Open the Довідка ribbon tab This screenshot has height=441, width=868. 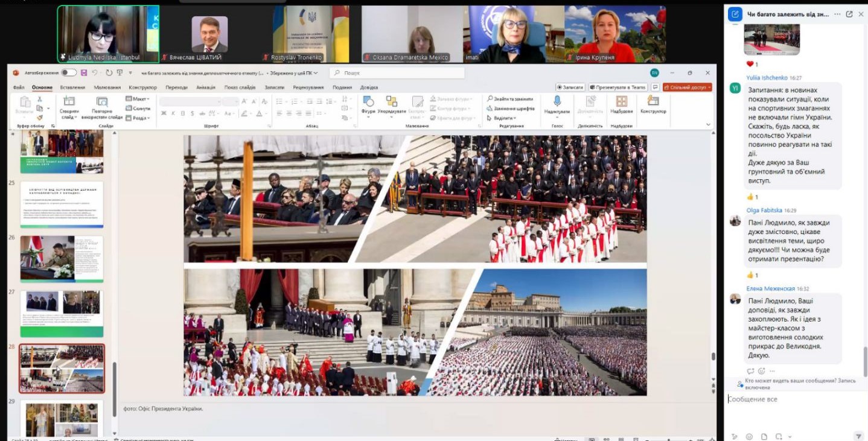coord(369,87)
